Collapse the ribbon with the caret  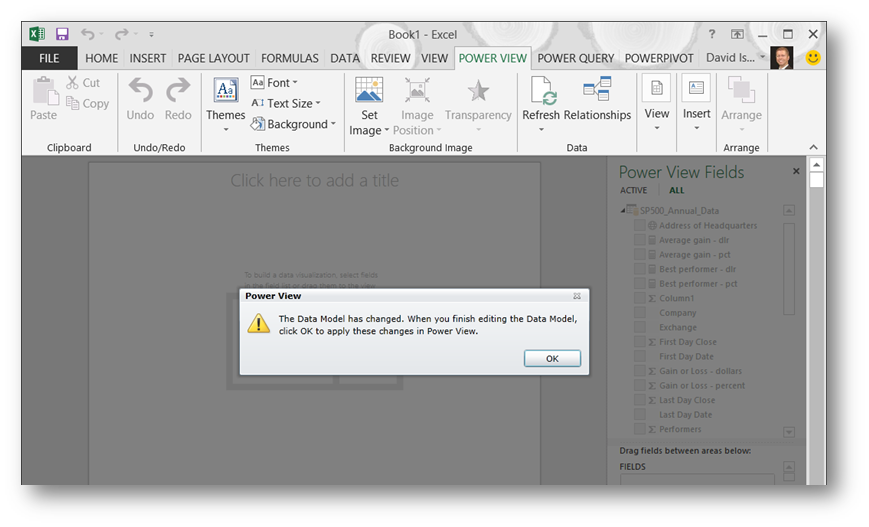pyautogui.click(x=813, y=147)
